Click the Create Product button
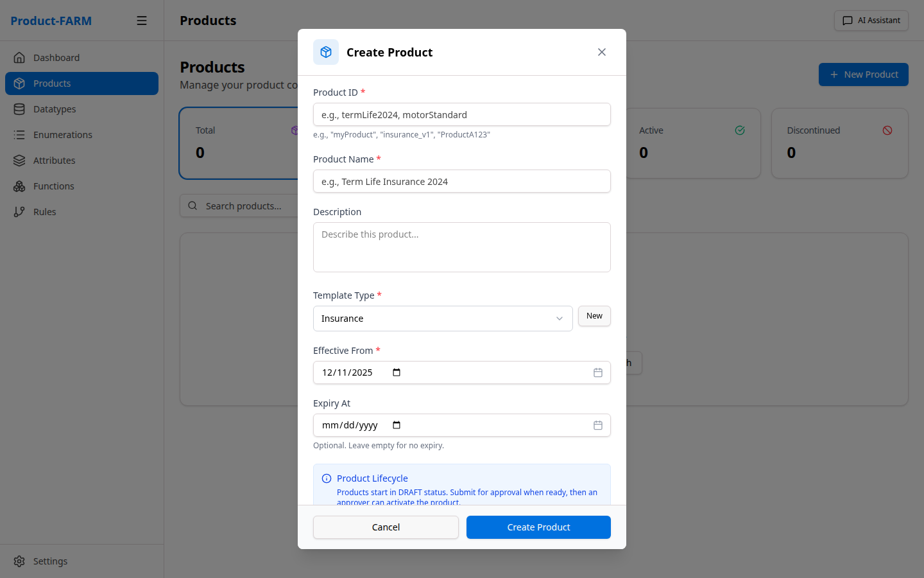Screen dimensions: 924x578 [538, 527]
